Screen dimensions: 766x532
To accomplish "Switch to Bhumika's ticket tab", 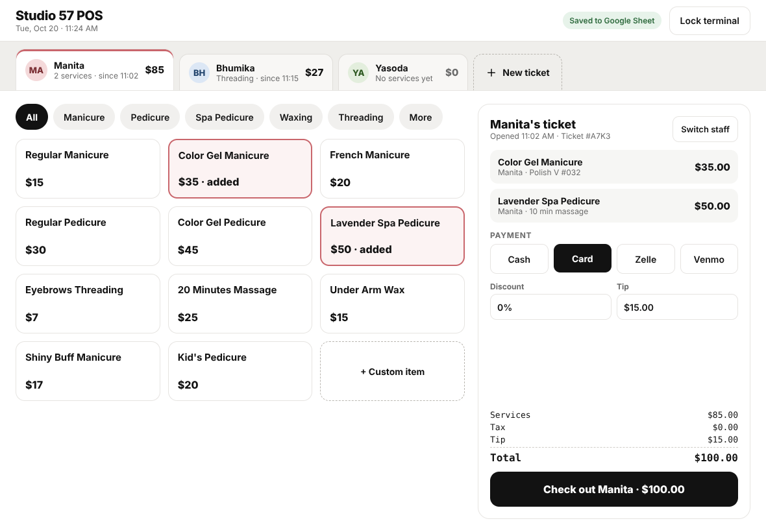I will (256, 73).
